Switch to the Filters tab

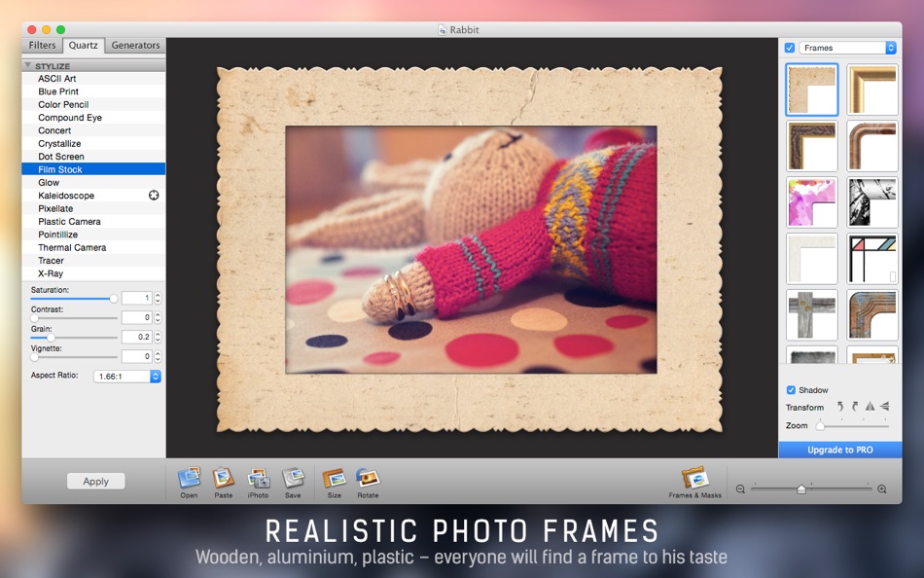coord(43,46)
